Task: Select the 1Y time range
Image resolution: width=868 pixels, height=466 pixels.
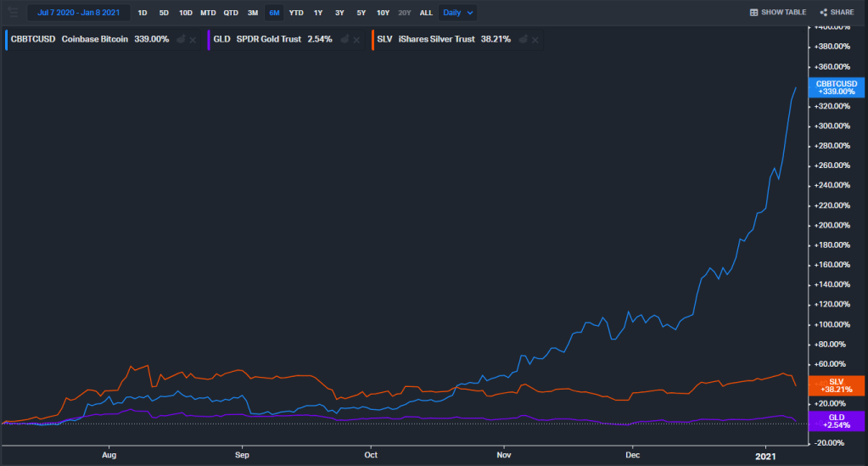Action: coord(318,13)
